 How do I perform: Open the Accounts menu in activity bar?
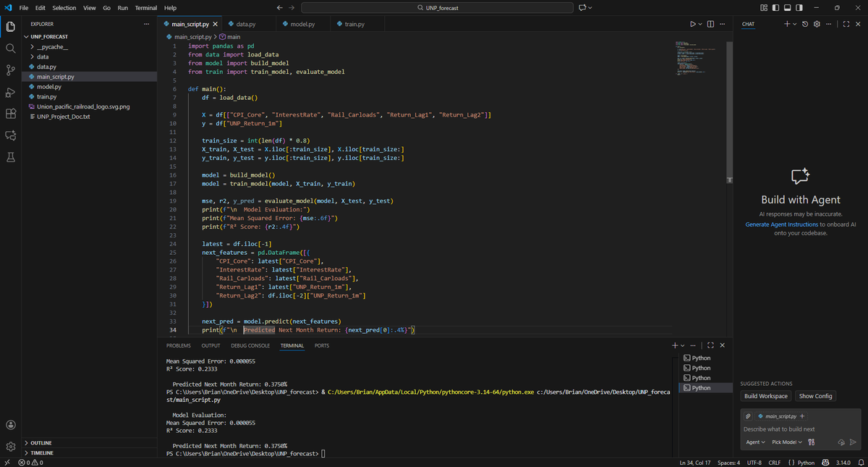(x=10, y=425)
